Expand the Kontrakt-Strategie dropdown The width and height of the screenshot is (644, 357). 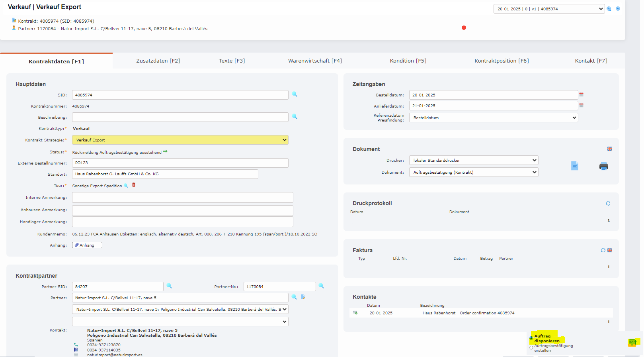(x=180, y=140)
